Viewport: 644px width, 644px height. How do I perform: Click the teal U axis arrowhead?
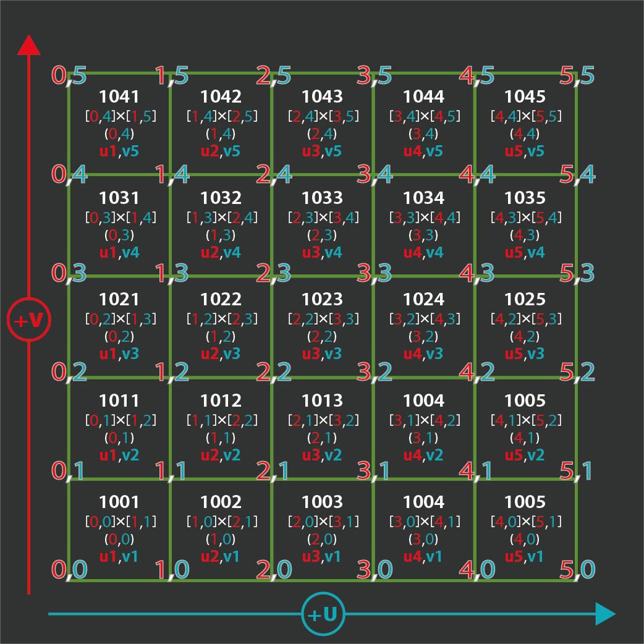tap(605, 614)
